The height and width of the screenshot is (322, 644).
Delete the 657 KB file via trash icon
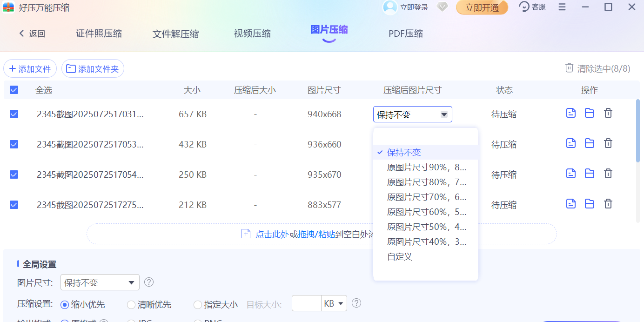click(608, 113)
